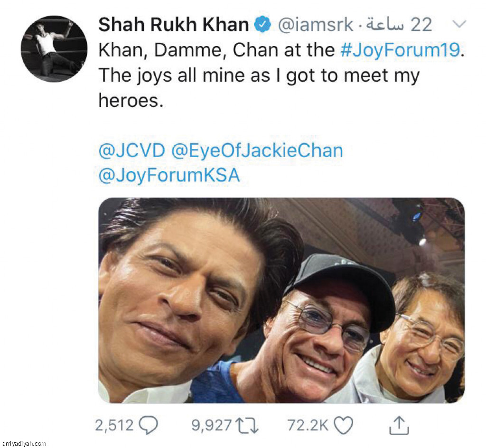Click the tweet text about meeting heroes
Screen dimensions: 486x448
click(259, 76)
